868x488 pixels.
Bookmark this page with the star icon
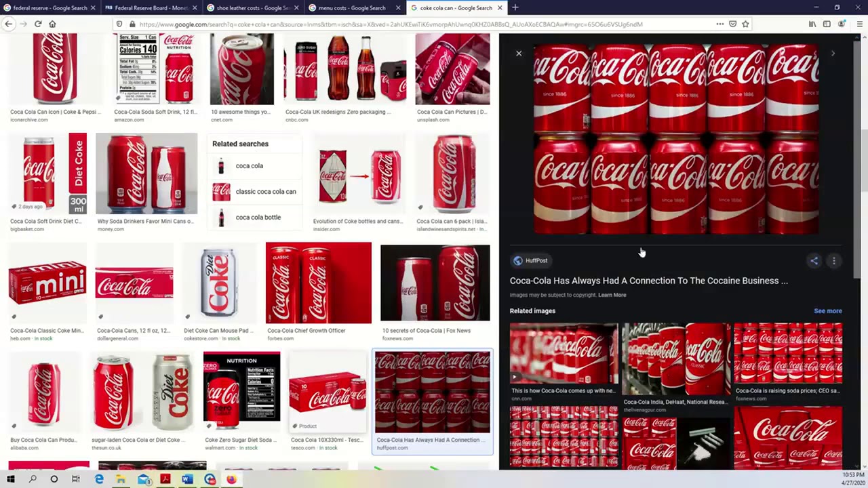point(745,24)
